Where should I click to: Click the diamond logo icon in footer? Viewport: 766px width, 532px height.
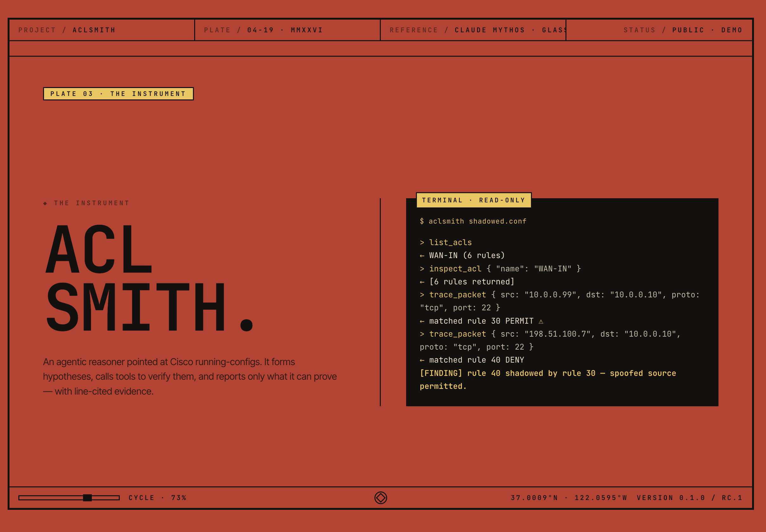coord(380,498)
